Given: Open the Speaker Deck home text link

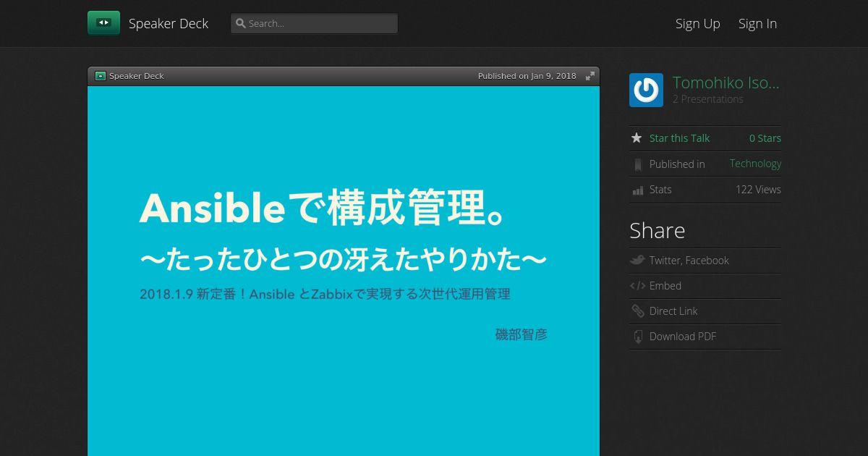Looking at the screenshot, I should [x=169, y=24].
